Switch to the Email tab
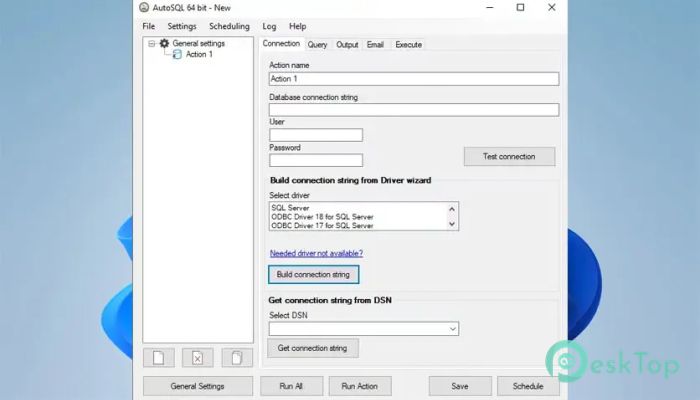Viewport: 700px width, 400px height. pyautogui.click(x=375, y=45)
